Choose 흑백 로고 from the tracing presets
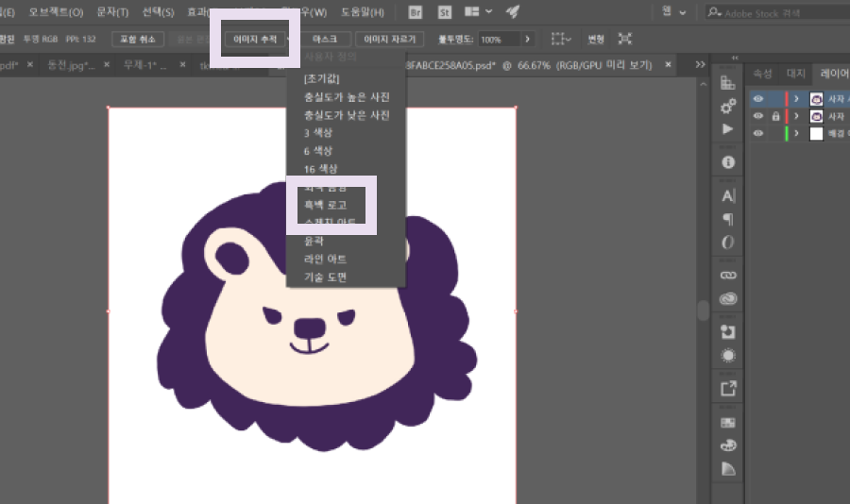This screenshot has height=504, width=850. [326, 205]
